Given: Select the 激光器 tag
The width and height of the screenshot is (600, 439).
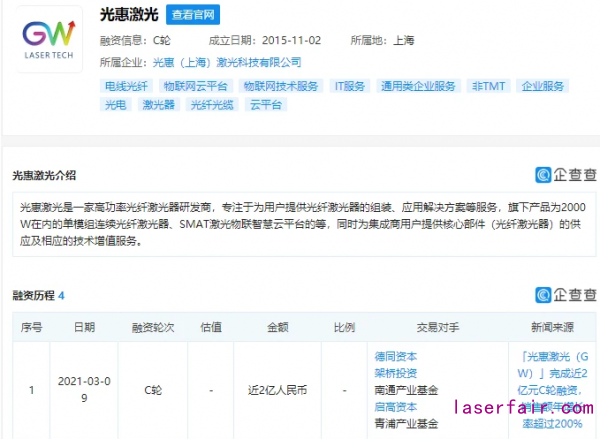Looking at the screenshot, I should tap(159, 104).
